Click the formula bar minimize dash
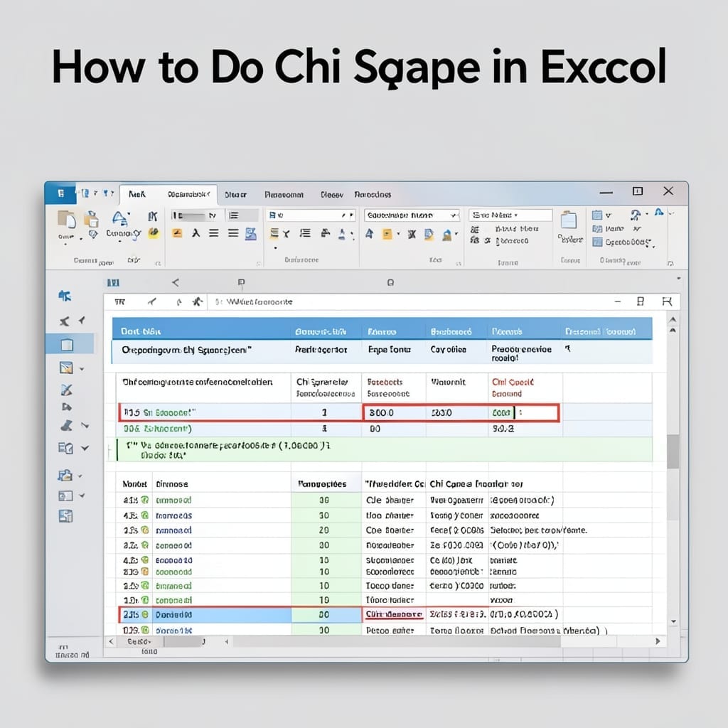 coord(618,301)
